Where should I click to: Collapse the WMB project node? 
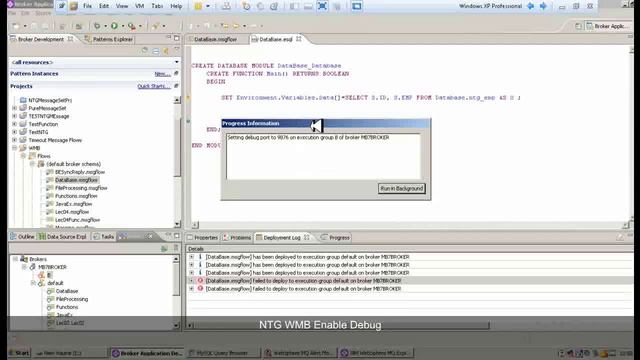click(x=15, y=148)
